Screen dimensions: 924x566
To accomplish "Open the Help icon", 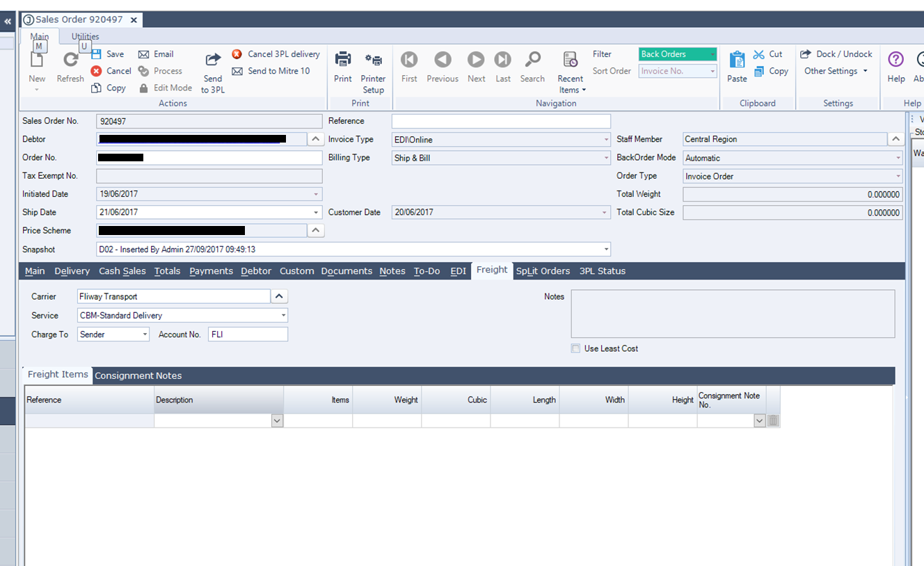I will point(895,60).
